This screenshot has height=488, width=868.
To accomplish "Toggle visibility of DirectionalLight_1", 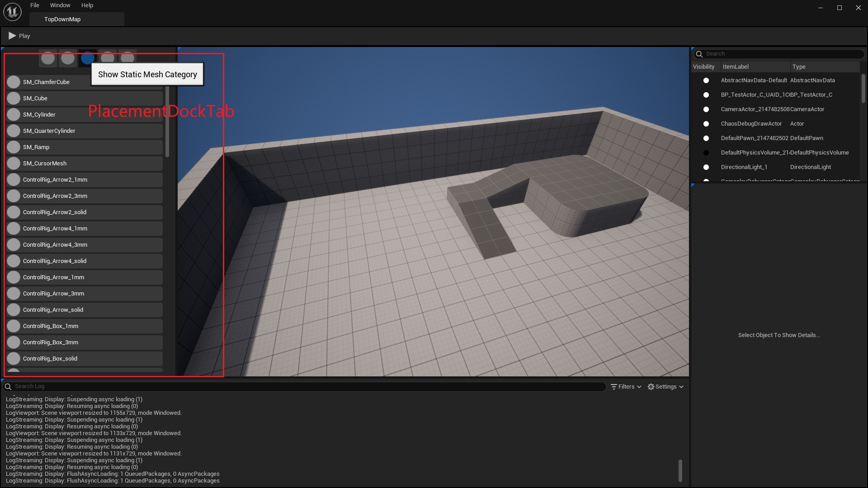I will (706, 167).
